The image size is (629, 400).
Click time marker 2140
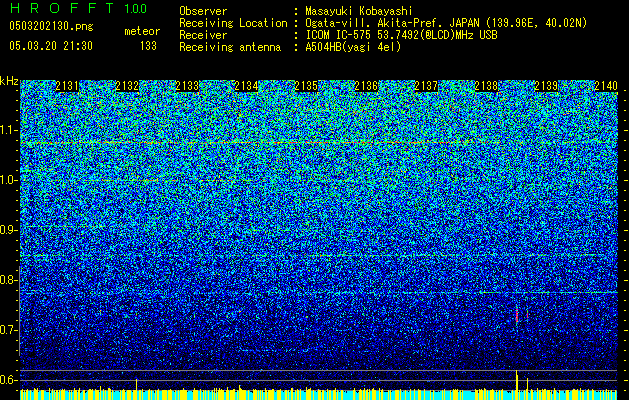tap(606, 86)
